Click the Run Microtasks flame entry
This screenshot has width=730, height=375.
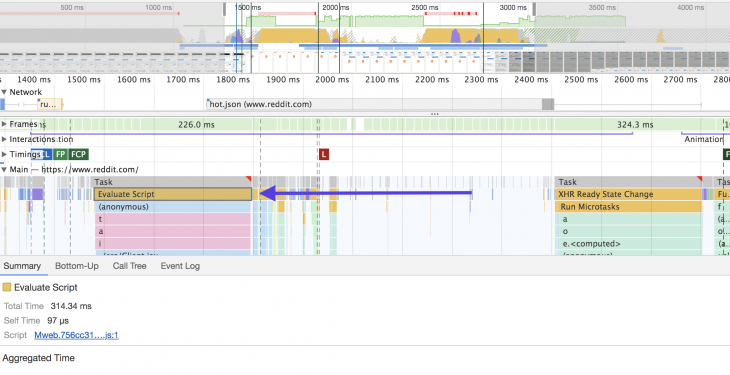pyautogui.click(x=628, y=207)
